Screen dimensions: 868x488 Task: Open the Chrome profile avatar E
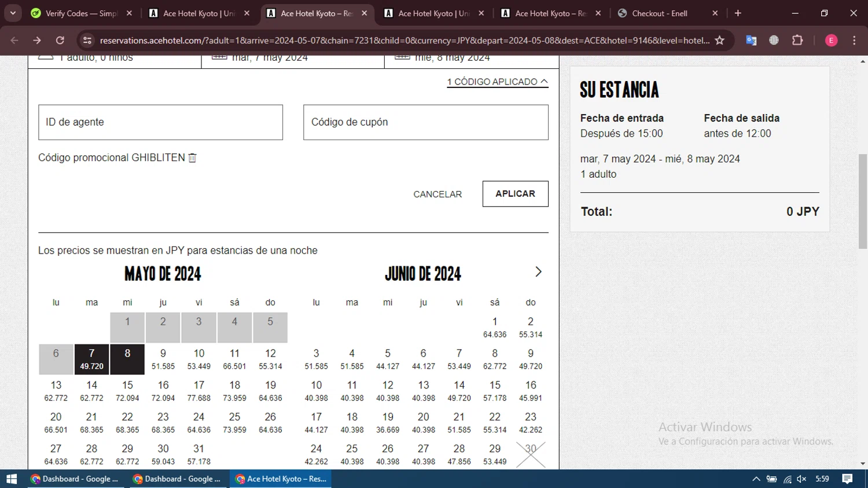coord(831,40)
